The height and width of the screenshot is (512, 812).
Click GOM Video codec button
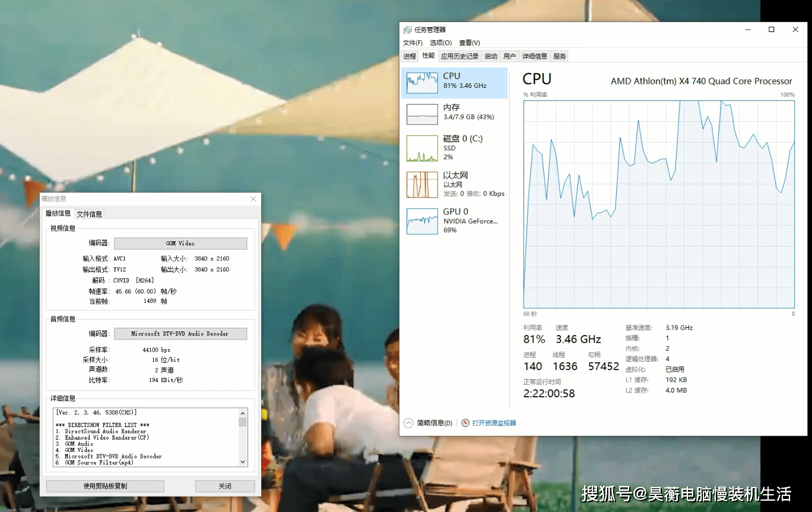coord(180,244)
